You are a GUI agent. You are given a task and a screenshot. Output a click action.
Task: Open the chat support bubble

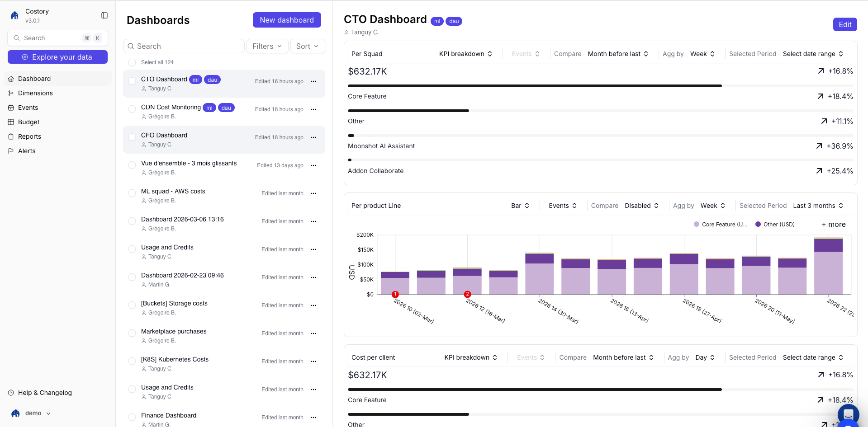pyautogui.click(x=848, y=414)
